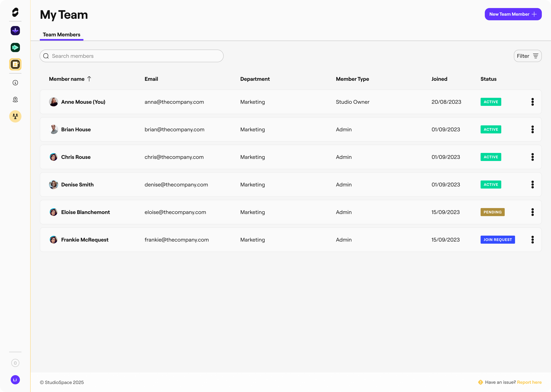The image size is (551, 392).
Task: Click Brian House's Admin member type
Action: (x=344, y=129)
